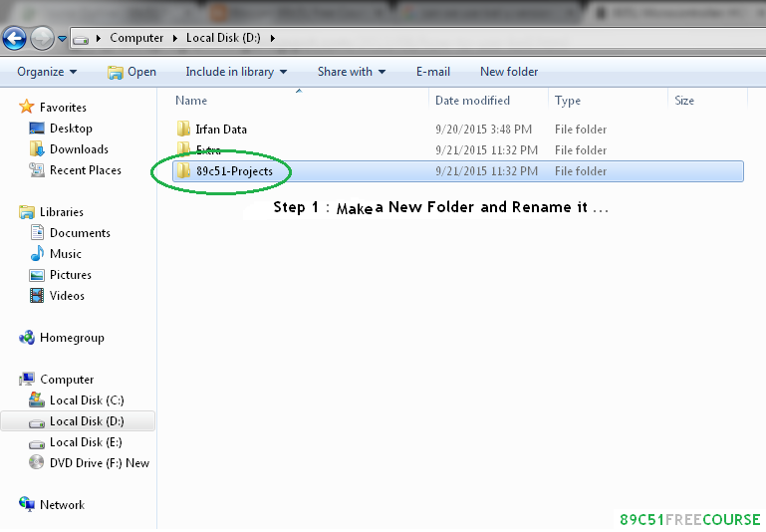Click the Libraries icon

[26, 212]
